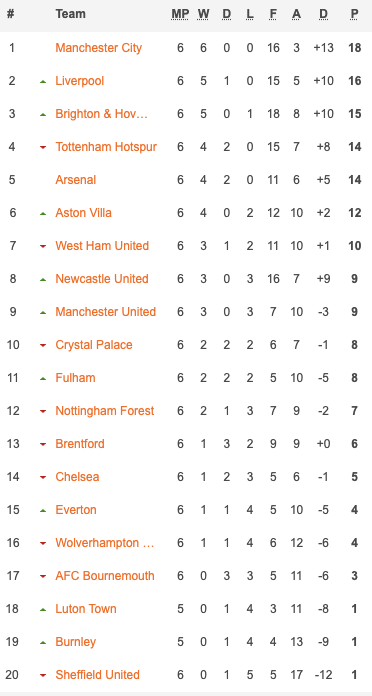Viewport: 372px width, 696px height.
Task: Open the Manchester City team link
Action: 99,47
